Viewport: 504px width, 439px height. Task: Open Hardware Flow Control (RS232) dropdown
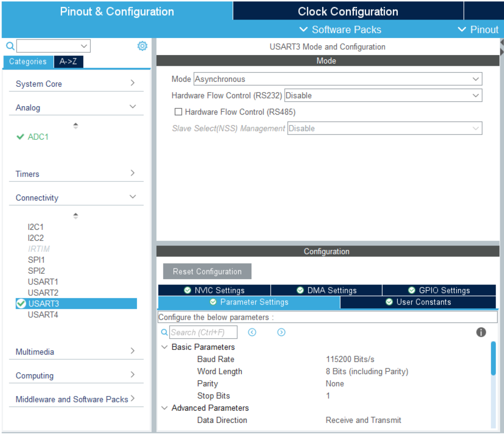pos(383,95)
